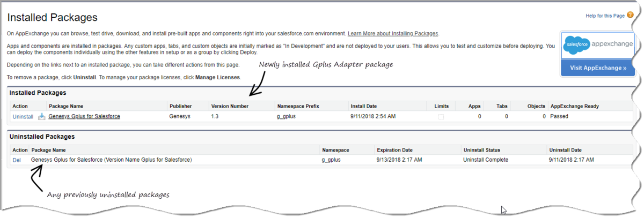Viewport: 644px width, 218px height.
Task: Click the Install Date column header
Action: (x=364, y=106)
